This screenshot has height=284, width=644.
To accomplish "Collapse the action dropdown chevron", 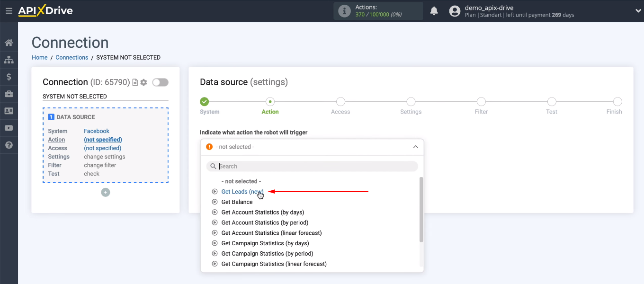I will coord(416,147).
